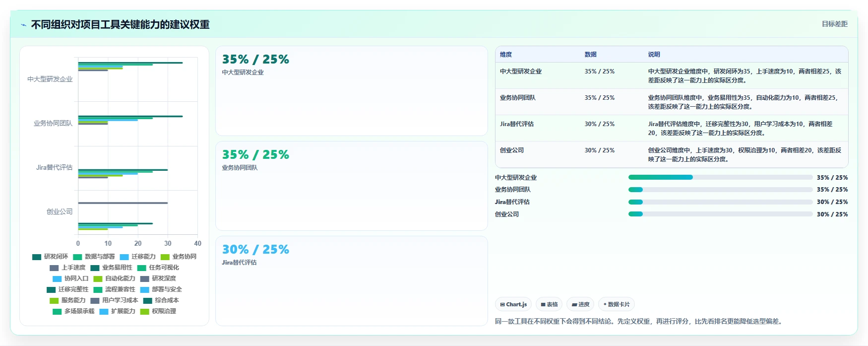This screenshot has height=346, width=868.
Task: Toggle the 权限治理 legend entry
Action: click(x=158, y=311)
